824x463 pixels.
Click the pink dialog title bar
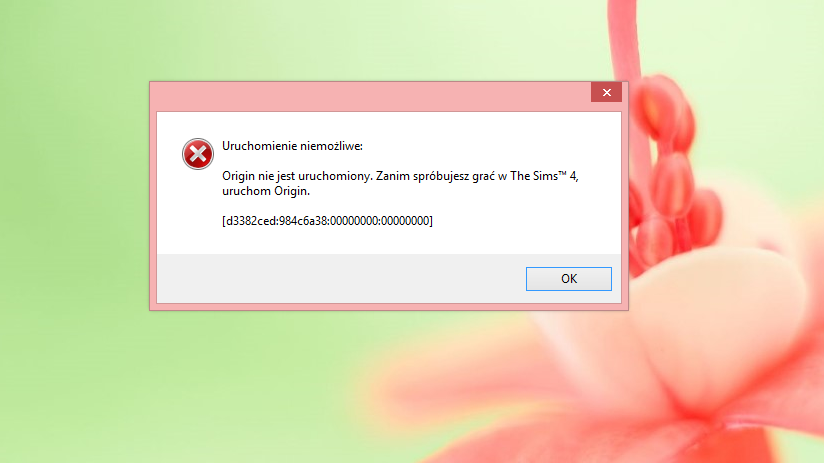[x=370, y=96]
